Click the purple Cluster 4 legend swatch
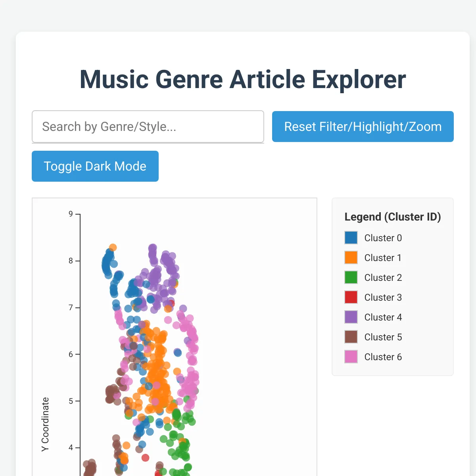 tap(351, 317)
